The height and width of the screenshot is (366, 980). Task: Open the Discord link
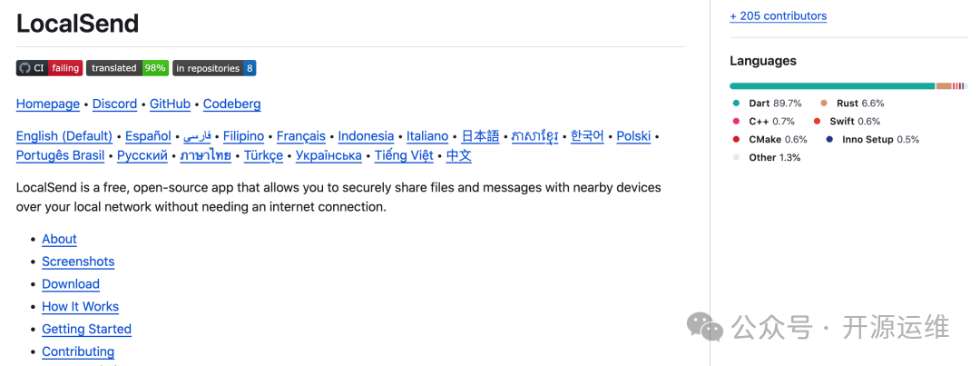(x=114, y=104)
